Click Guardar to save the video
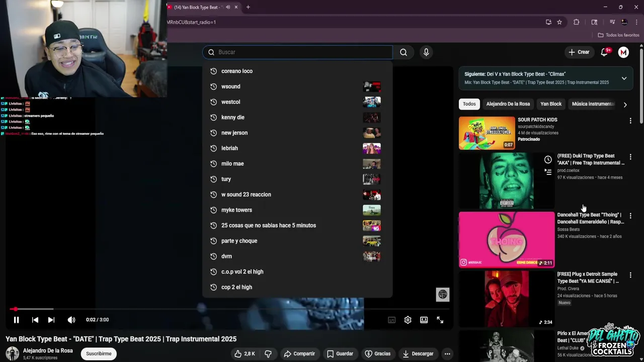 tap(340, 354)
